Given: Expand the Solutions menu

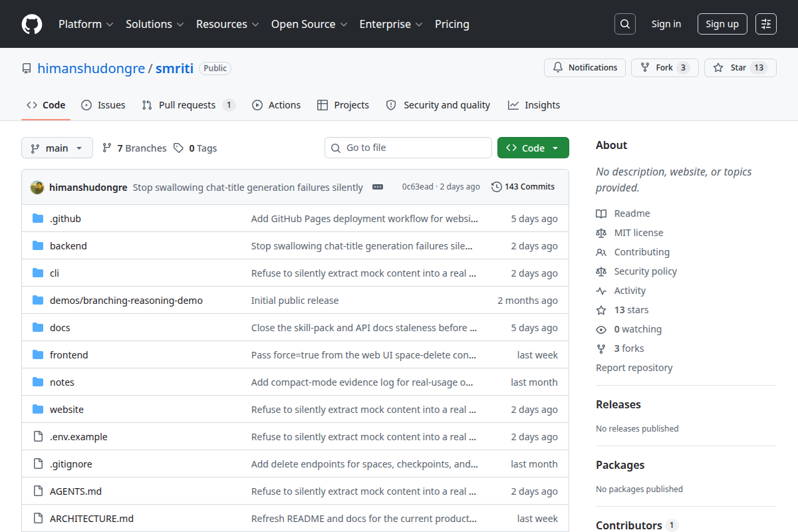Looking at the screenshot, I should tap(154, 24).
